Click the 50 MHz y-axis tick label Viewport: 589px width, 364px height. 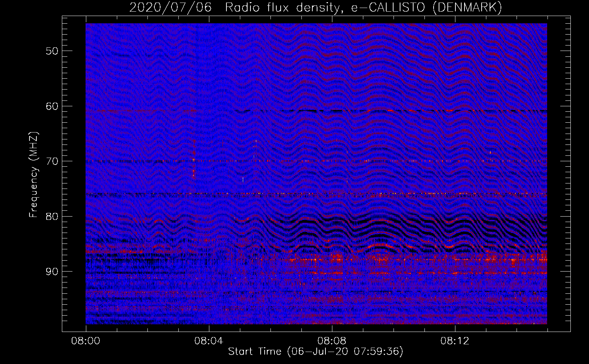pyautogui.click(x=52, y=51)
